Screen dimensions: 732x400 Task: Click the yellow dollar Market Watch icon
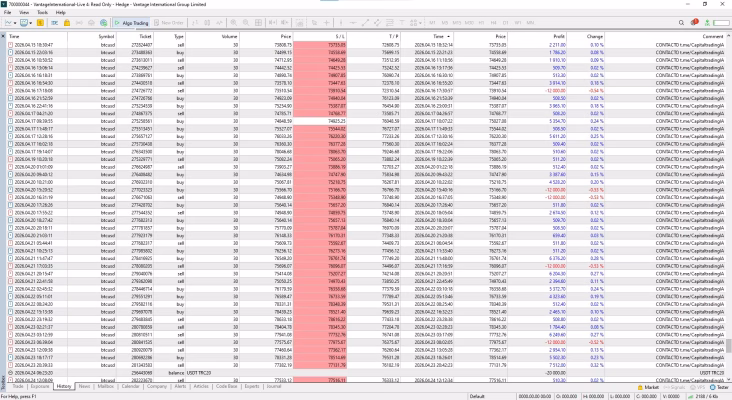point(41,22)
